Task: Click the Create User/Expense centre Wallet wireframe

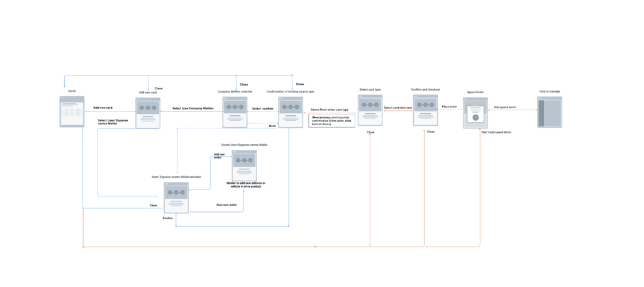Action: pos(244,166)
